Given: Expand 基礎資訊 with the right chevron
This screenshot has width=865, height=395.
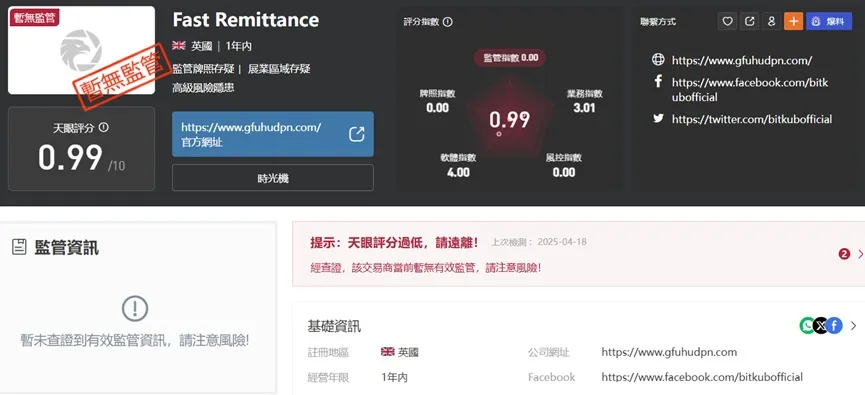Looking at the screenshot, I should [853, 325].
